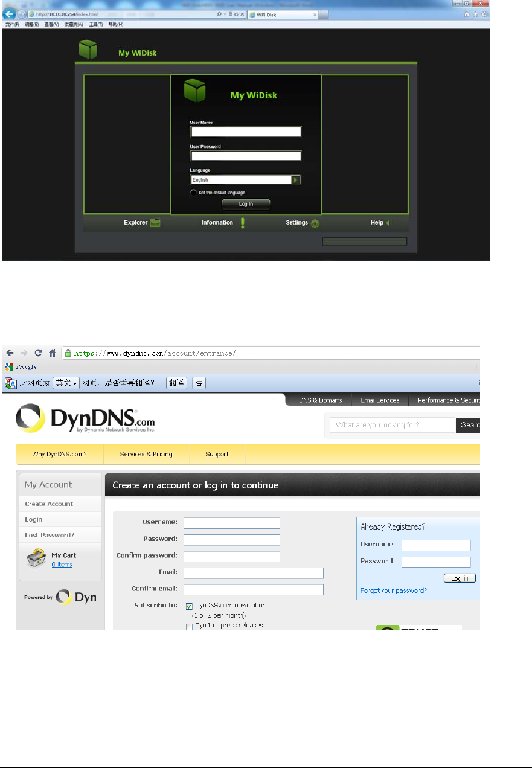Open DNS & Domains tab
Image resolution: width=532 pixels, height=768 pixels.
(320, 400)
